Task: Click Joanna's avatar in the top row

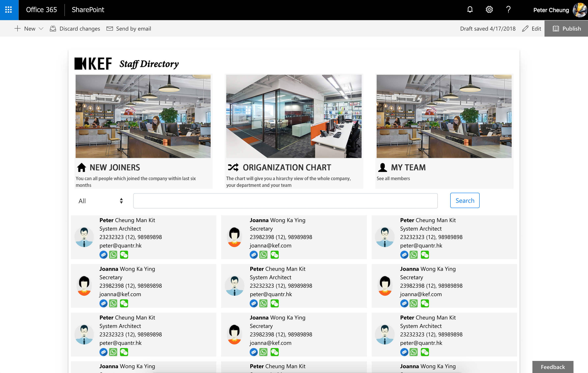Action: coord(234,237)
